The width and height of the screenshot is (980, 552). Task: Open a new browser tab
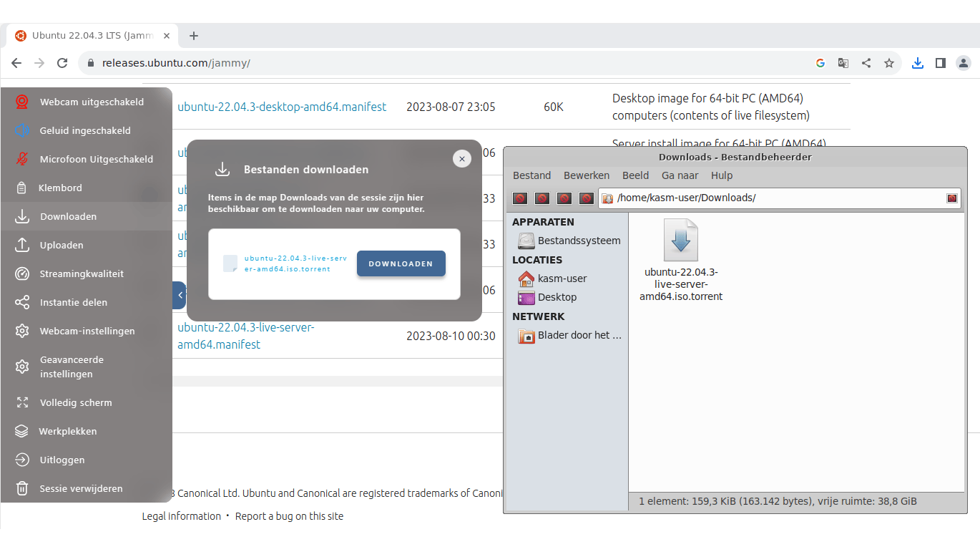pyautogui.click(x=193, y=36)
